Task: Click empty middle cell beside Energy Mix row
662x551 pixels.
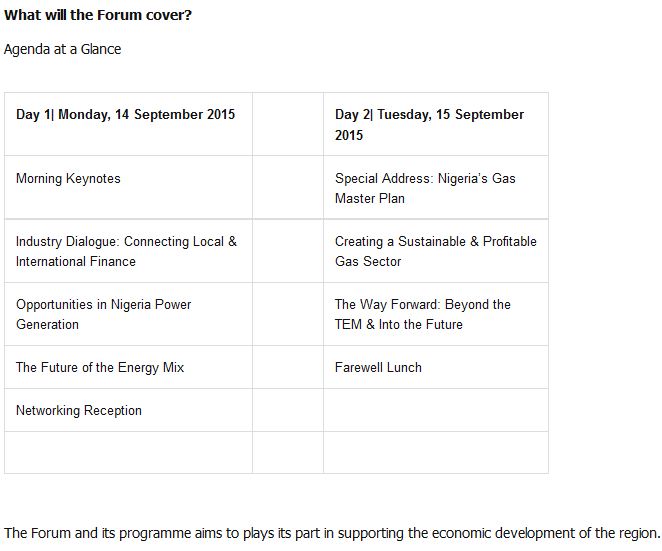Action: (x=288, y=367)
